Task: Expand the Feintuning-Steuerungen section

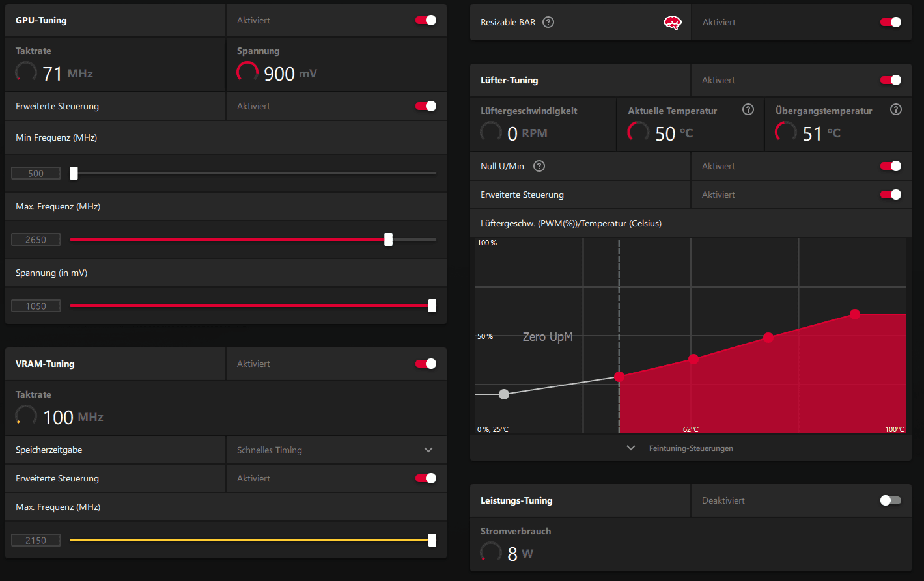Action: pyautogui.click(x=690, y=448)
